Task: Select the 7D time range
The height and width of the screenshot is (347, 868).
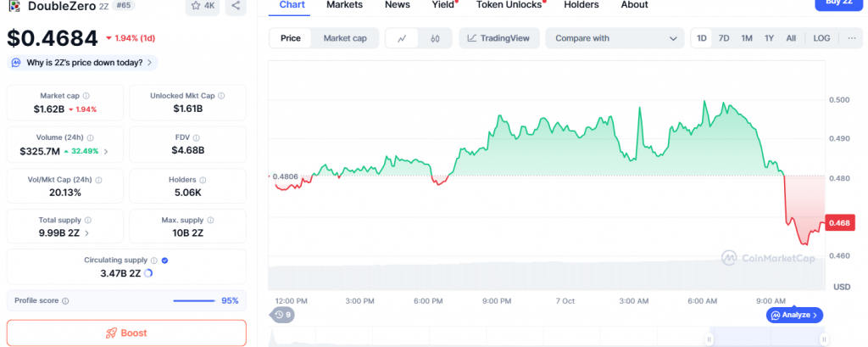Action: click(x=724, y=38)
